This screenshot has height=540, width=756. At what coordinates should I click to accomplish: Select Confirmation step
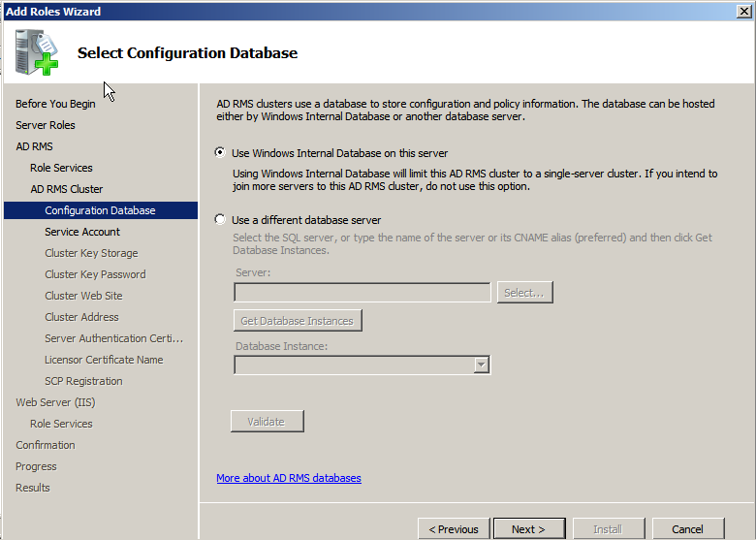(x=46, y=445)
